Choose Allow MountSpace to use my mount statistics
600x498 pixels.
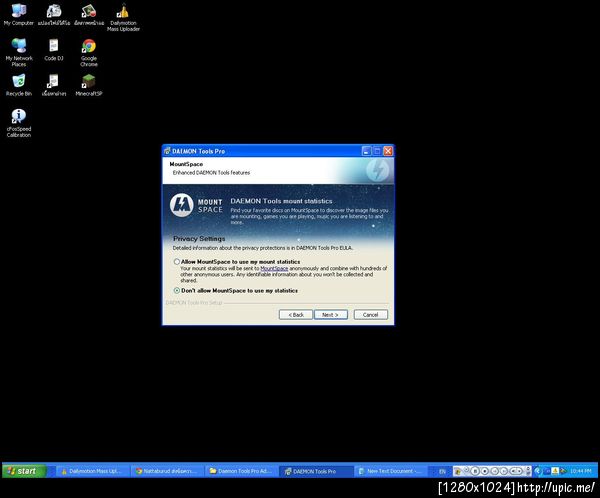(x=177, y=262)
